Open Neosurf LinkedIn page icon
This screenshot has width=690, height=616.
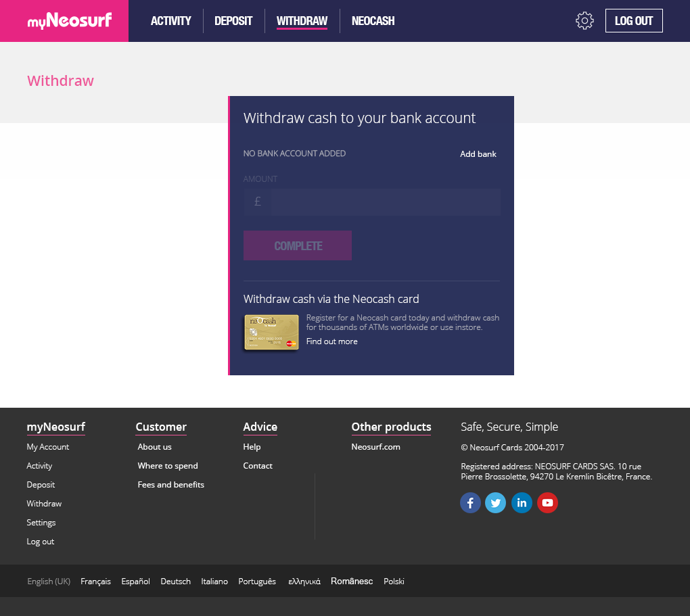pyautogui.click(x=522, y=502)
